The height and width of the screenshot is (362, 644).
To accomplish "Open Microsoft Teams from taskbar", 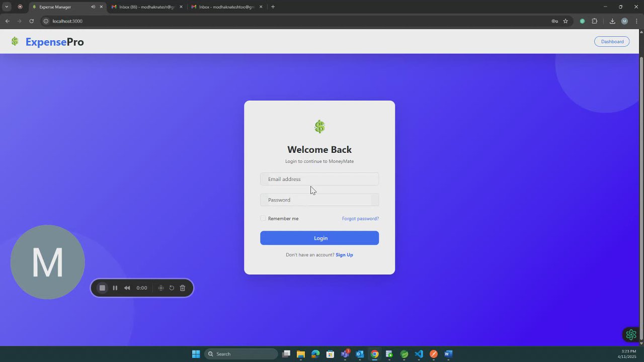I will click(x=345, y=354).
